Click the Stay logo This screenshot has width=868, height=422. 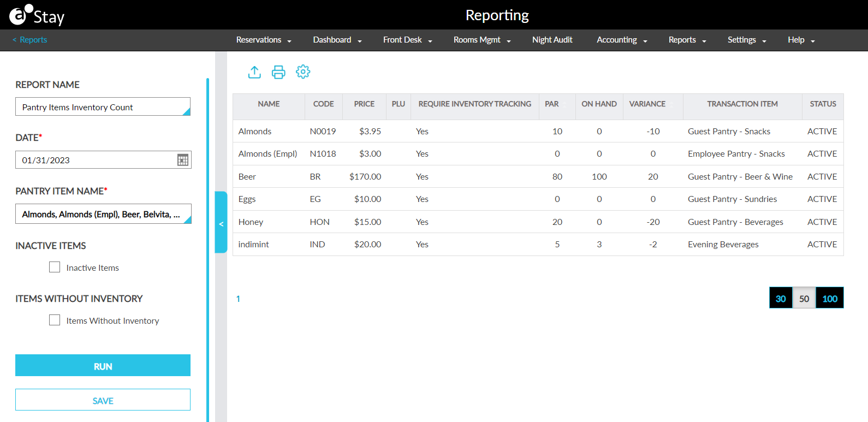[37, 15]
